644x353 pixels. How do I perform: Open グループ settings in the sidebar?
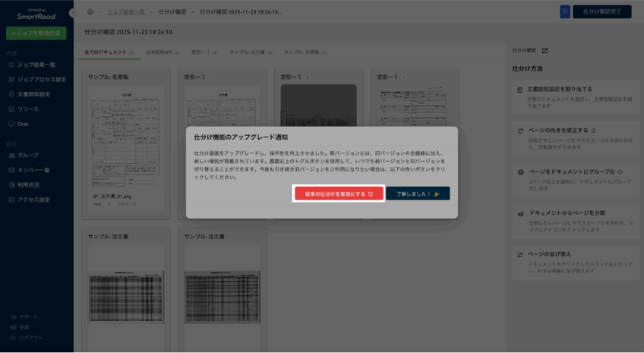tap(27, 156)
